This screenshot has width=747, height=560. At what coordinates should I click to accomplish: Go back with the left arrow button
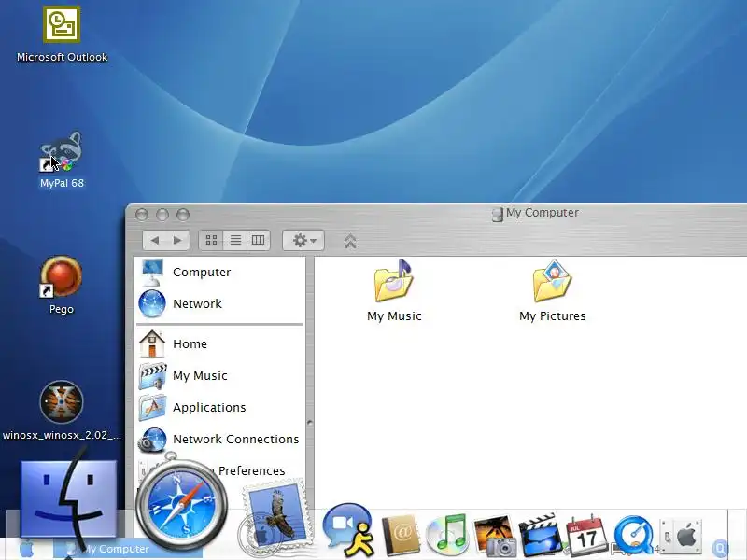155,241
